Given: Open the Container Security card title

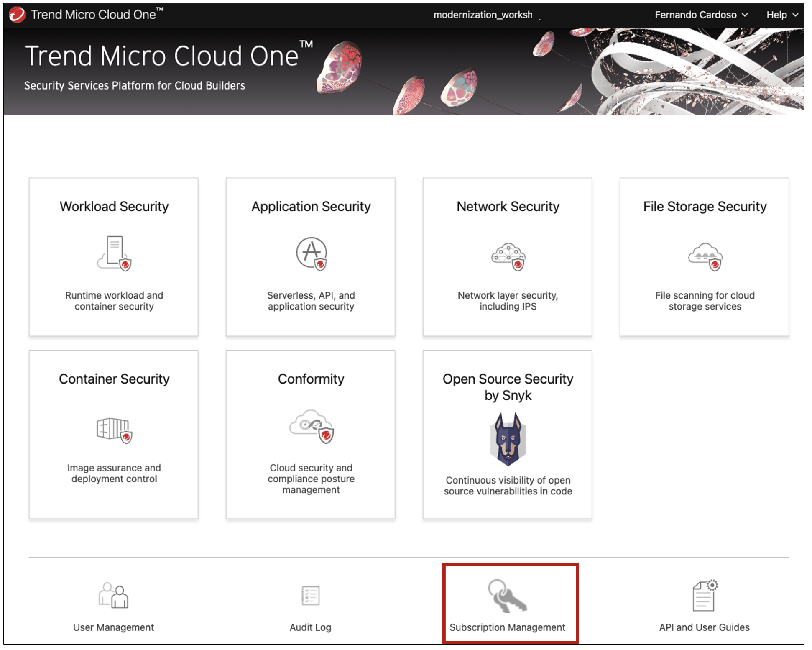Looking at the screenshot, I should coord(114,379).
